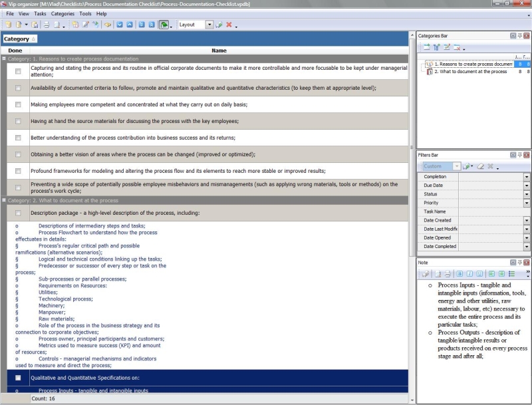Check Done box for 'Capturing and stating the process'
532x405 pixels.
[x=18, y=71]
